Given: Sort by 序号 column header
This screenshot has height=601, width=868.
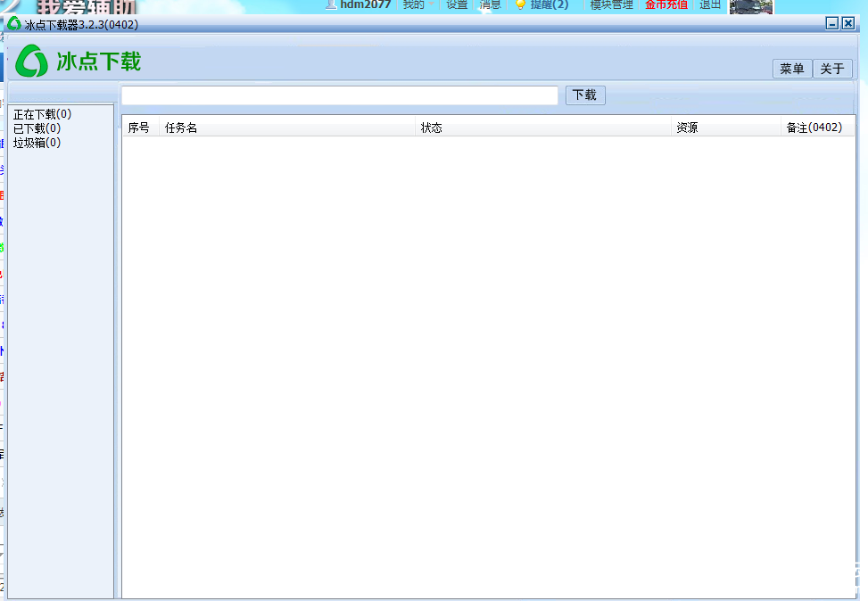Looking at the screenshot, I should click(x=141, y=128).
